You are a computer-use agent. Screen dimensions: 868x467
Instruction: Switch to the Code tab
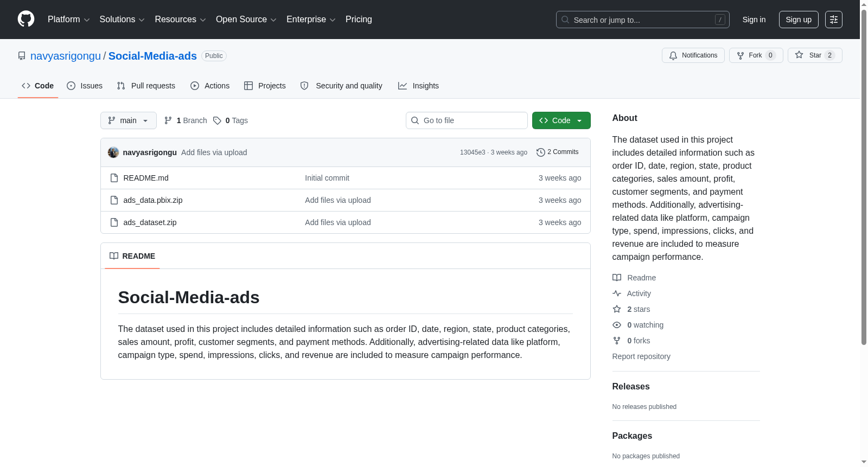click(38, 86)
